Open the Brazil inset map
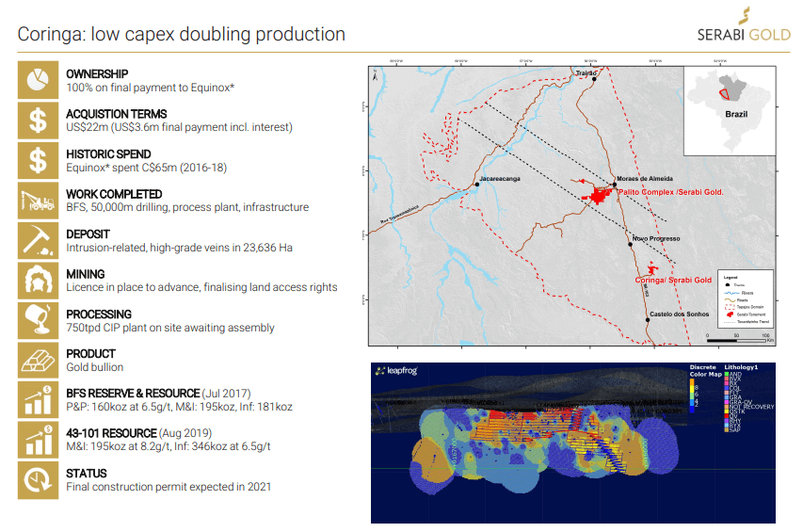This screenshot has width=803, height=532. coord(730,110)
